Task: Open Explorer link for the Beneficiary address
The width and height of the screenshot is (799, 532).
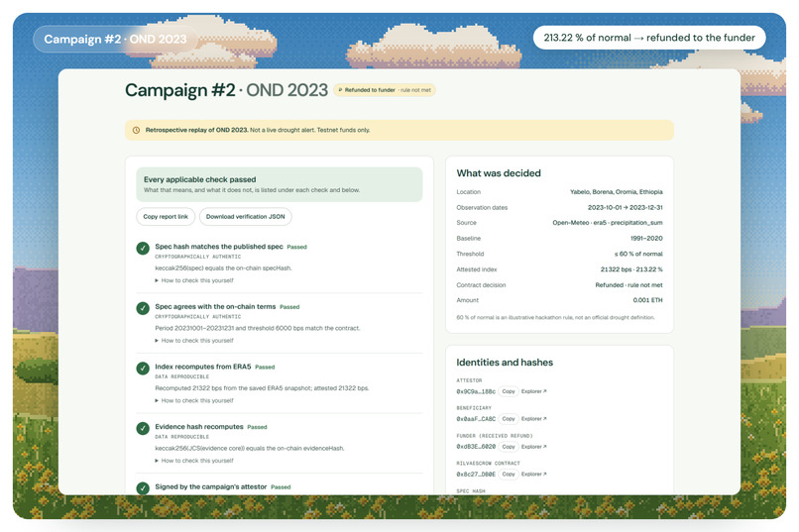Action: click(x=533, y=419)
